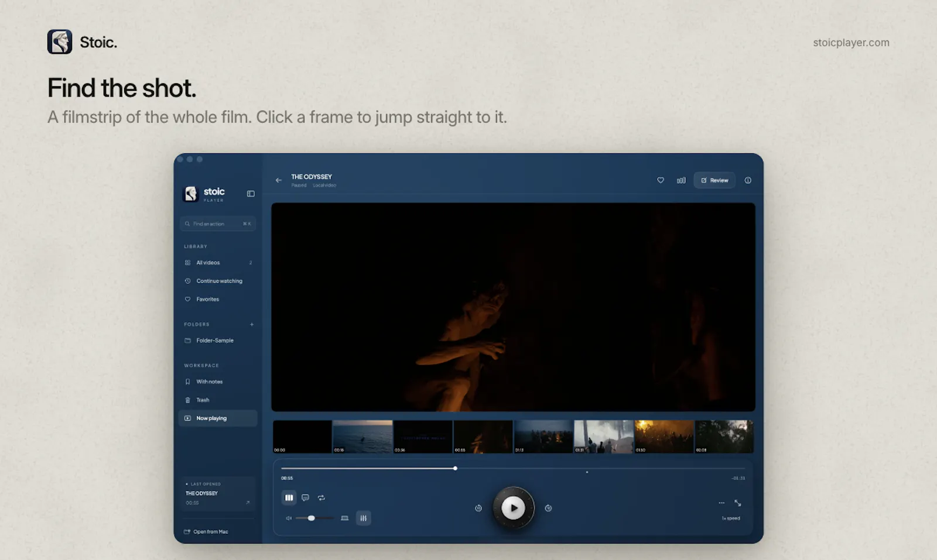Add a new folder with the plus icon
The width and height of the screenshot is (937, 560).
252,324
